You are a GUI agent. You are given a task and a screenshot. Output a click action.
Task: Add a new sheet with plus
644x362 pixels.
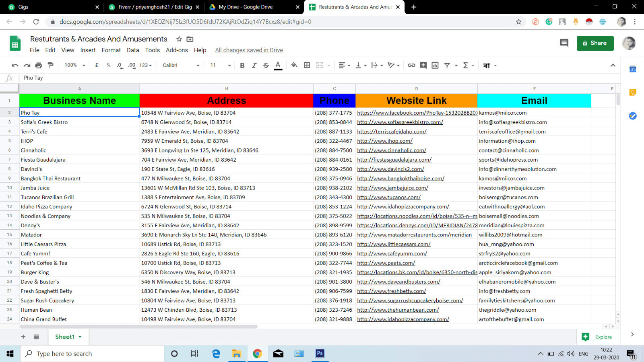point(23,337)
